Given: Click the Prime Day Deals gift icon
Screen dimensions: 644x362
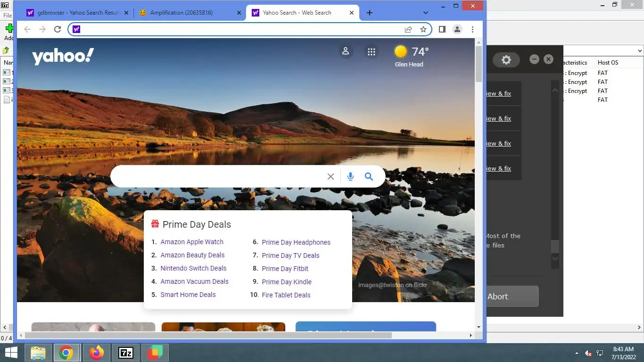Looking at the screenshot, I should 155,224.
